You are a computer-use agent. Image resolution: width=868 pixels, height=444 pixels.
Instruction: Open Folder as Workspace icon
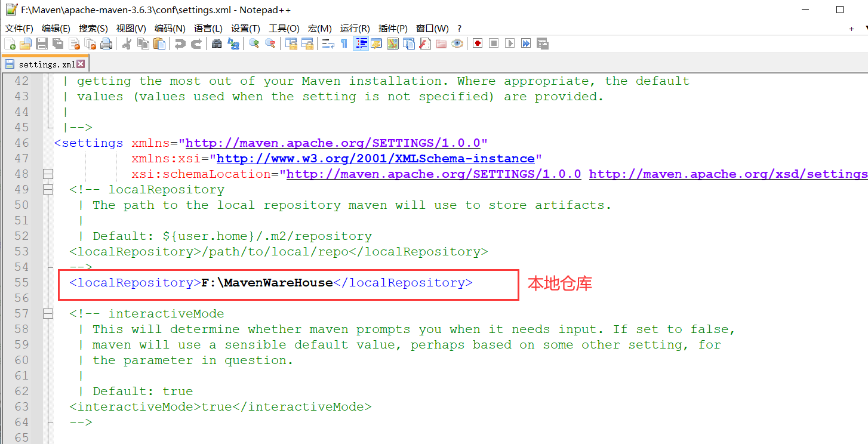441,44
